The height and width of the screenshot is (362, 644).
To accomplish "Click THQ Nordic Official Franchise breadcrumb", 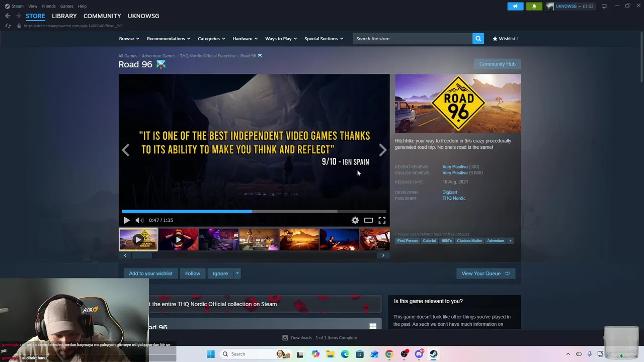I will (x=208, y=56).
